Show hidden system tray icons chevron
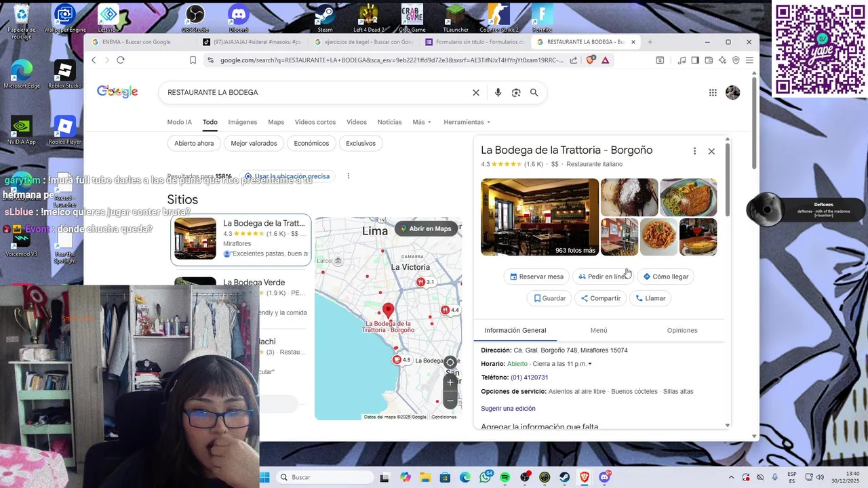Viewport: 868px width, 488px height. (x=731, y=477)
